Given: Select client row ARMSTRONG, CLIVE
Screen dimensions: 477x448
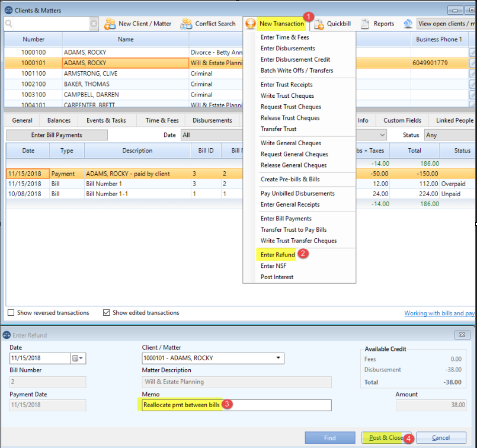Looking at the screenshot, I should point(123,73).
